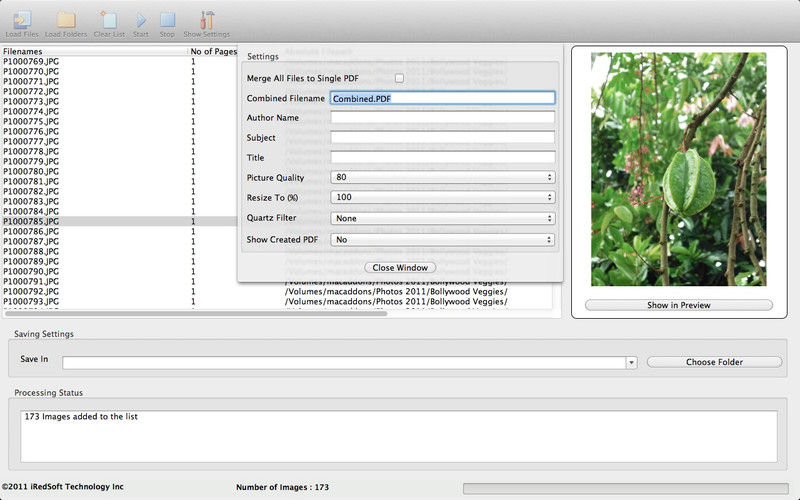This screenshot has height=500, width=800.
Task: Select file P1000781.JPG in the list
Action: pyautogui.click(x=31, y=181)
